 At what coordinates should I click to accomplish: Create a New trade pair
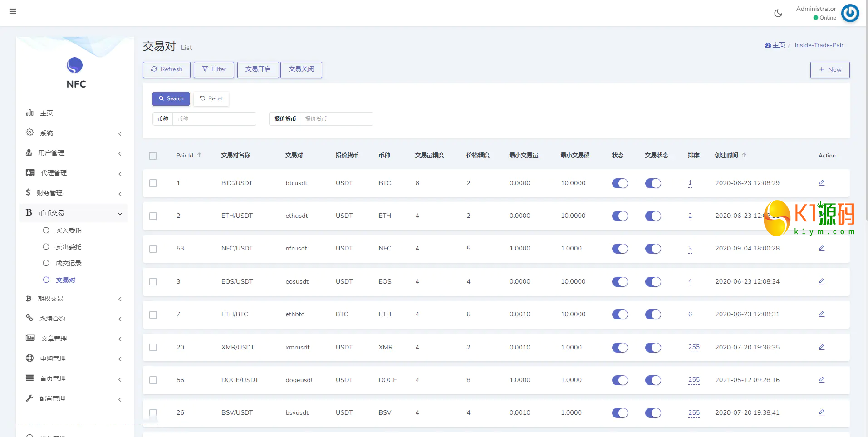830,69
